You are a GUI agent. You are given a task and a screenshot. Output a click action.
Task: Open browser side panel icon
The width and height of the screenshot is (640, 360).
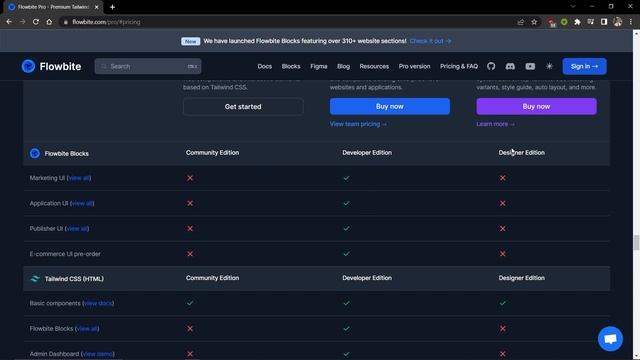[x=604, y=22]
